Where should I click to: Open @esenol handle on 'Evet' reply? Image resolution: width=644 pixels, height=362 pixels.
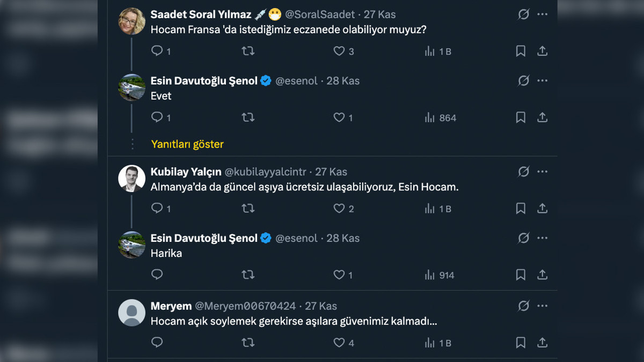pos(296,80)
